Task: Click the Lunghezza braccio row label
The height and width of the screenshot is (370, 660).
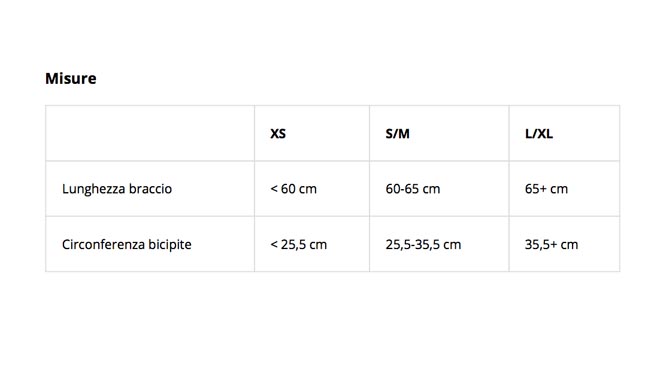Action: 117,189
